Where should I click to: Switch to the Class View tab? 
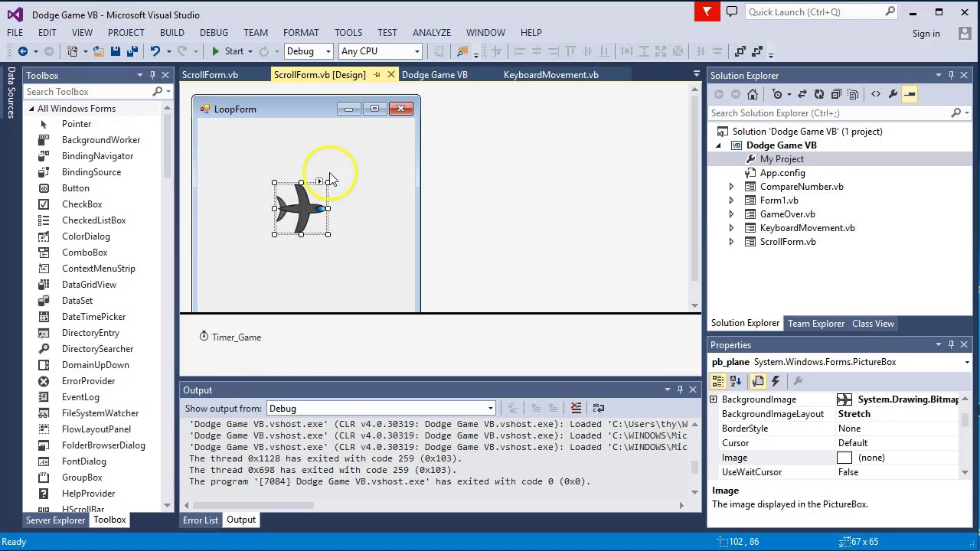point(873,324)
